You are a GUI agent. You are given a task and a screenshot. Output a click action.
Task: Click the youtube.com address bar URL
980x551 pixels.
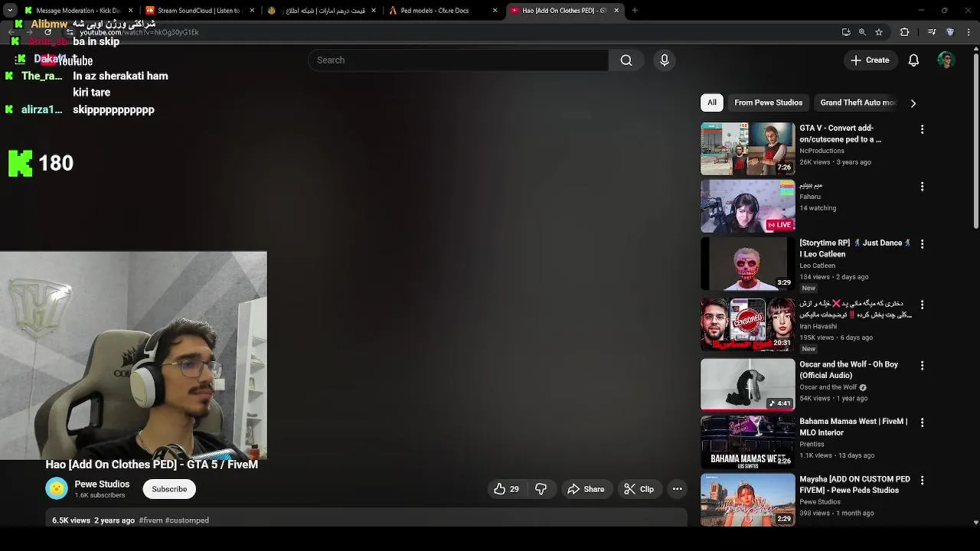(x=139, y=32)
